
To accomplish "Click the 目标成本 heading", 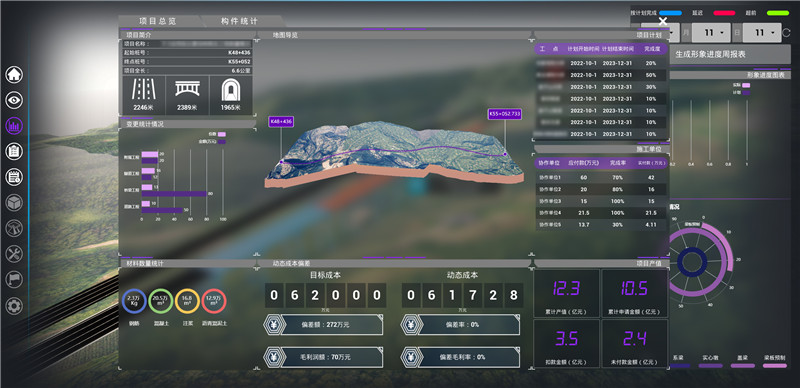I will pyautogui.click(x=326, y=275).
